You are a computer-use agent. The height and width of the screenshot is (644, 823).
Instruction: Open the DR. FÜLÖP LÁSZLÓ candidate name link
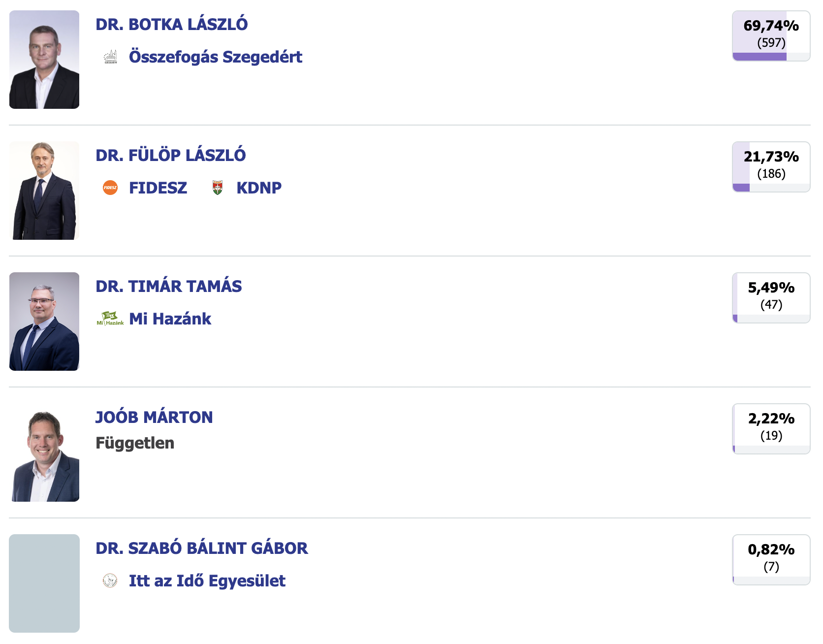[171, 156]
